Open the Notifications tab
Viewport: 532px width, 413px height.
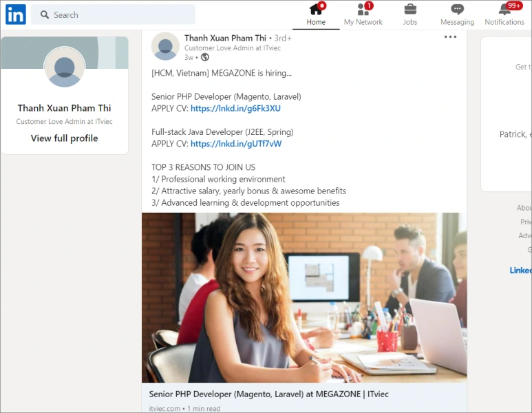(504, 14)
